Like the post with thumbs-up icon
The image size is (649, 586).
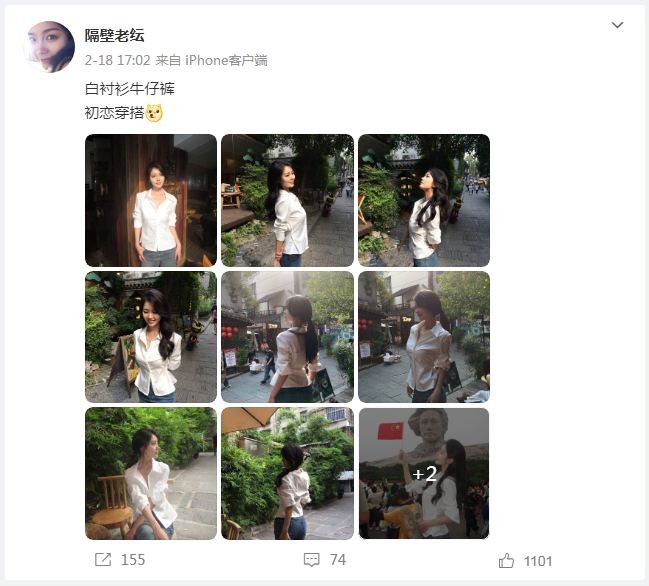tap(506, 561)
